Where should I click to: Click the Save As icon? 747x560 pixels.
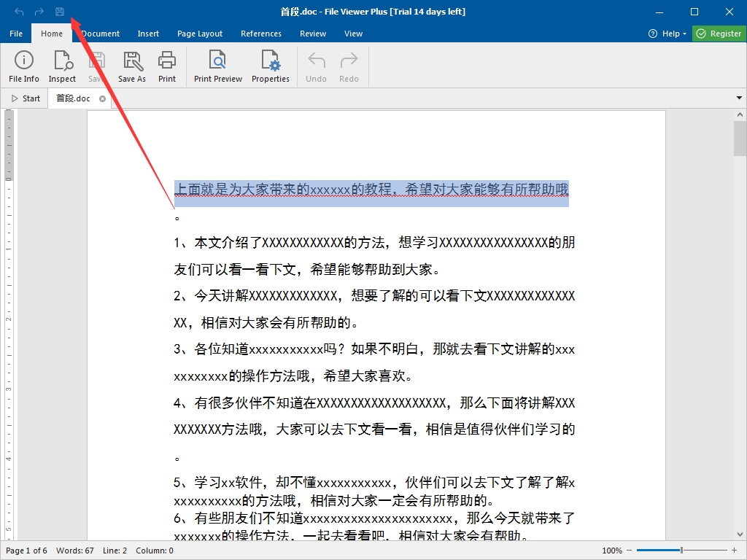click(x=132, y=66)
